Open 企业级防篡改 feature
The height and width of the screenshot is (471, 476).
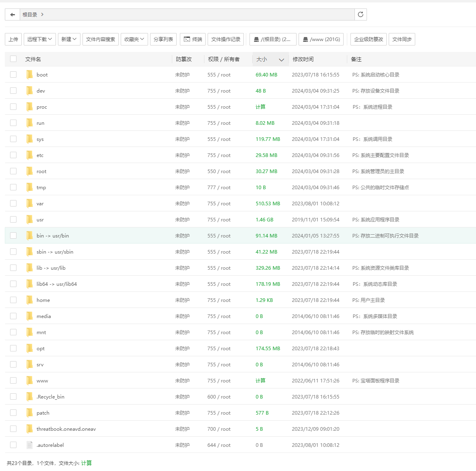coord(369,39)
